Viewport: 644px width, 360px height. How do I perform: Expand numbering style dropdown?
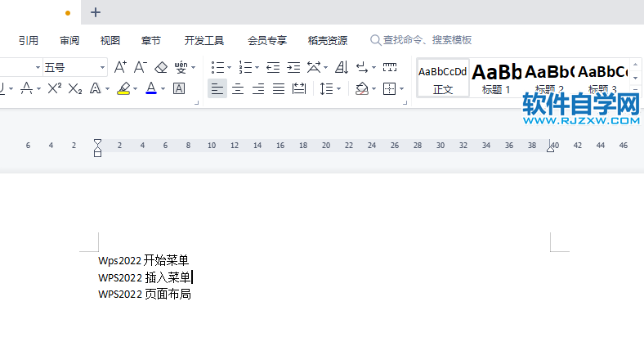(x=257, y=67)
